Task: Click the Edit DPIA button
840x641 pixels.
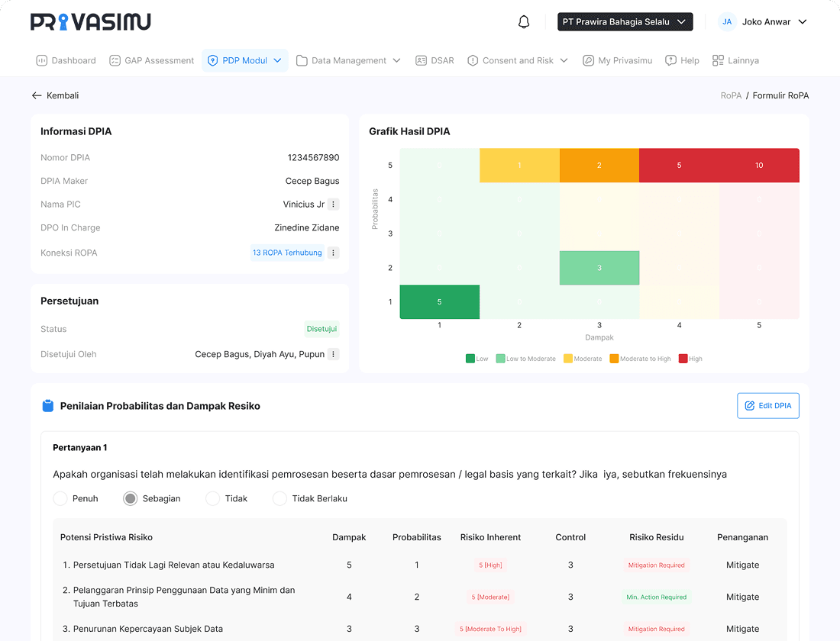Action: (x=767, y=405)
